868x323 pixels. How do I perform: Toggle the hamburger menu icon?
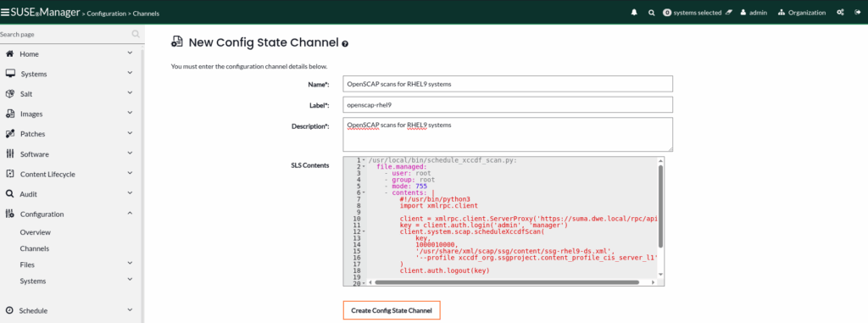pos(5,12)
